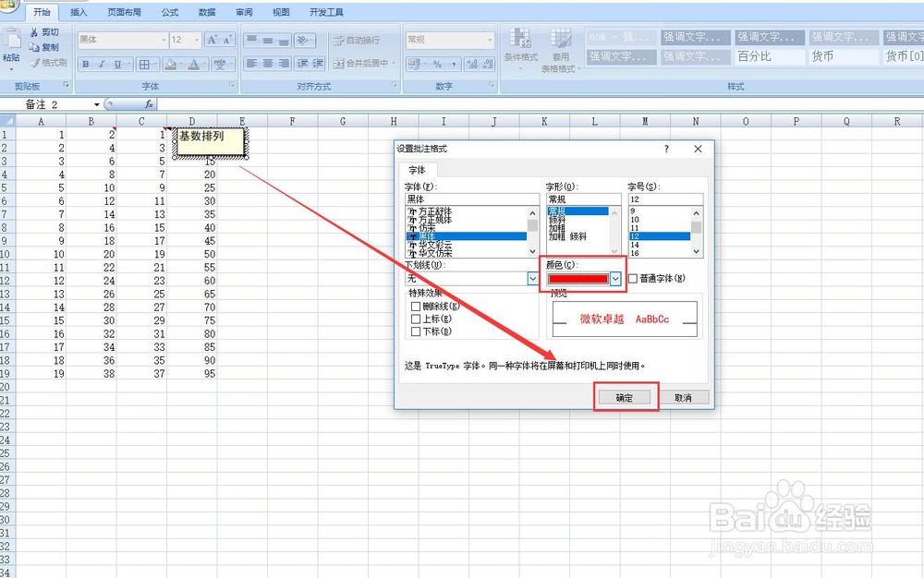Screen dimensions: 924x578
Task: Click the Cut (剪切) scissors icon
Action: pos(34,32)
